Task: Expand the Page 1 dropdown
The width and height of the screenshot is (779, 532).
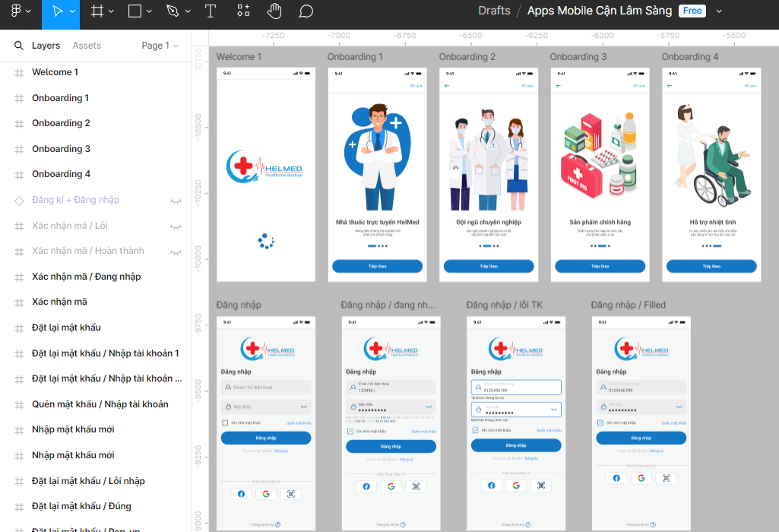Action: pos(160,46)
